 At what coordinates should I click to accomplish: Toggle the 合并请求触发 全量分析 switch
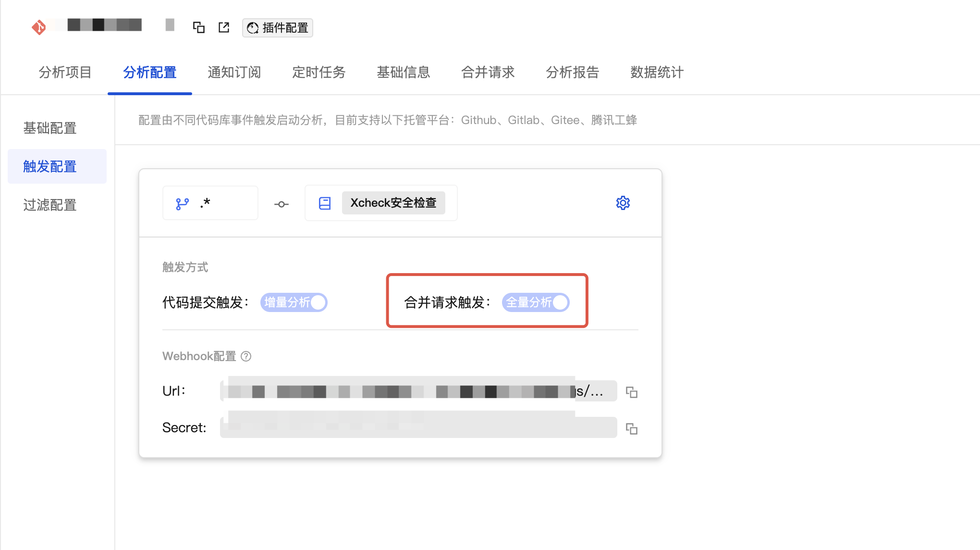536,302
